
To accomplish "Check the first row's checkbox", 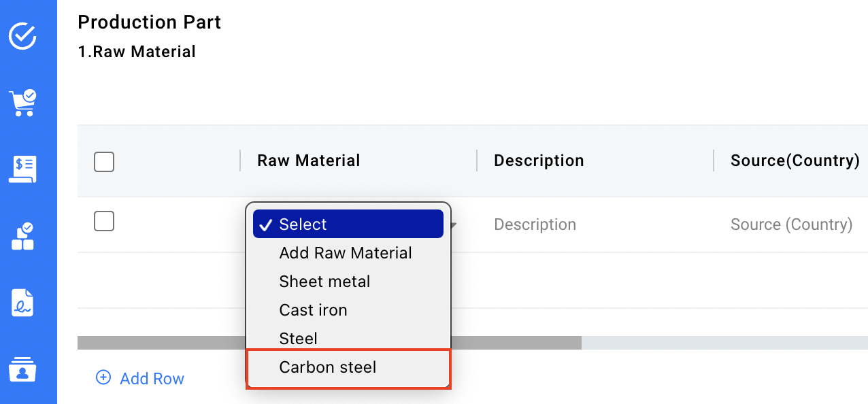I will tap(104, 221).
